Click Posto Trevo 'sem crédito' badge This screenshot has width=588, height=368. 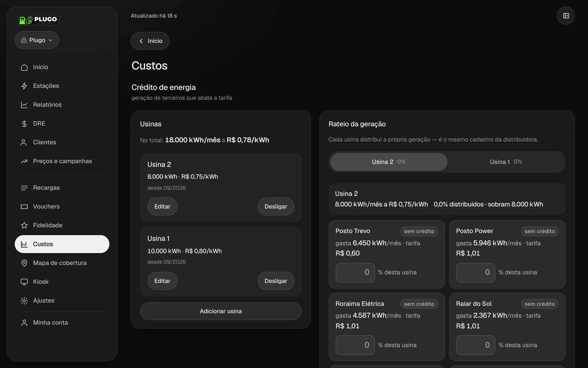pos(419,231)
